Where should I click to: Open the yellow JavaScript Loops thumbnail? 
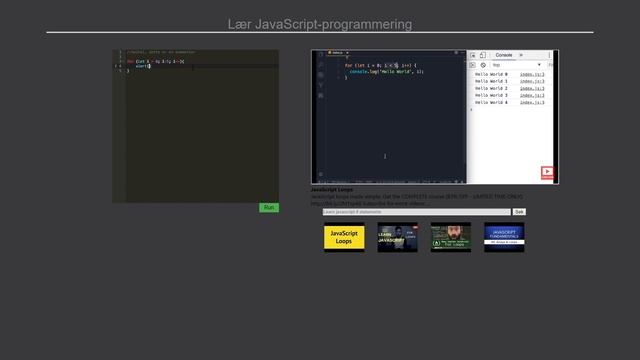[344, 237]
